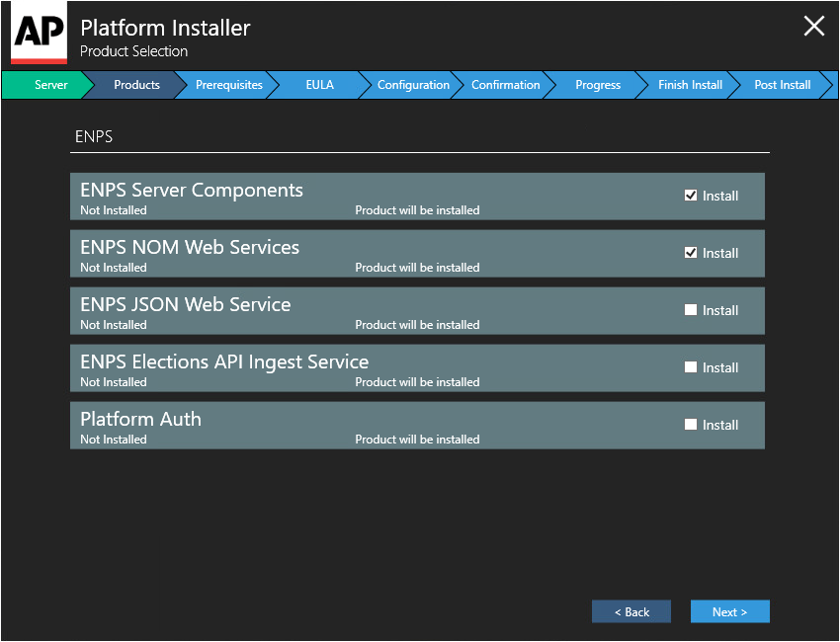Viewport: 840px width, 642px height.
Task: Select the ENPS Server Components title
Action: pos(192,190)
